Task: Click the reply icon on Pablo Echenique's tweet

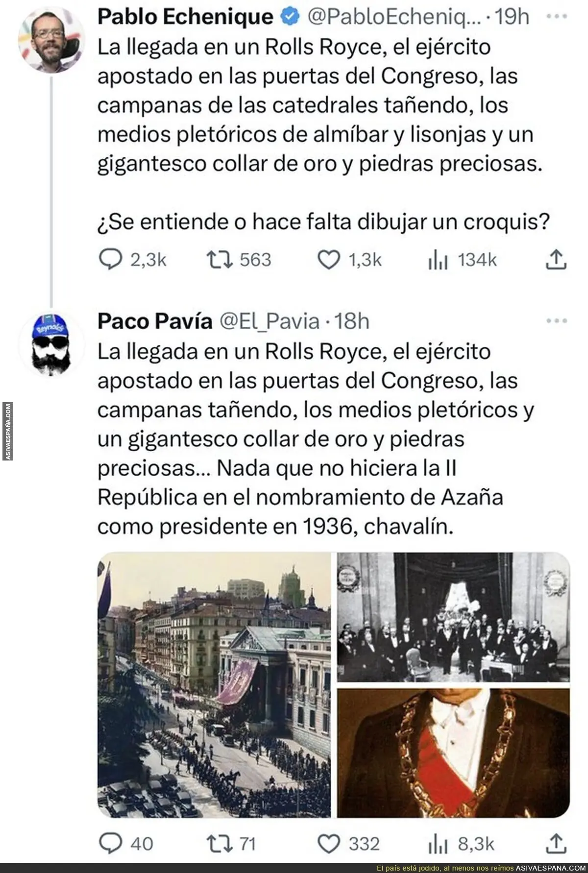Action: tap(110, 260)
